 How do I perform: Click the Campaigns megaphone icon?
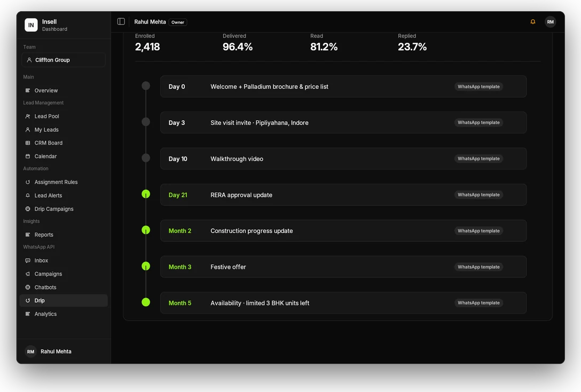[28, 274]
